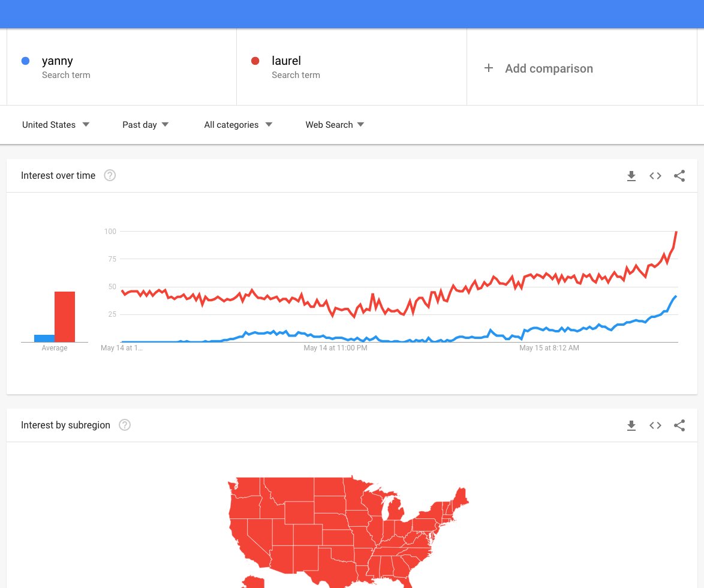
Task: Edit the yanny search term
Action: pos(58,61)
